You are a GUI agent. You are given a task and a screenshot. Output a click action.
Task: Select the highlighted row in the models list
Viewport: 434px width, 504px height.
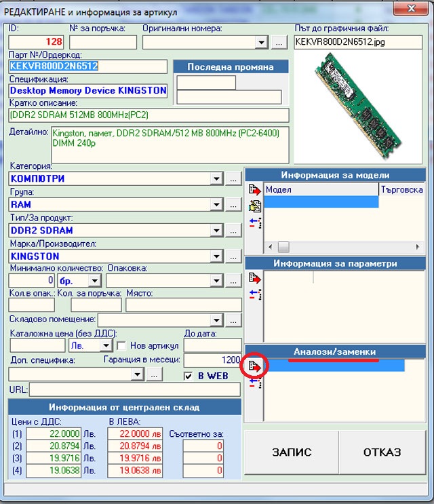coord(321,202)
